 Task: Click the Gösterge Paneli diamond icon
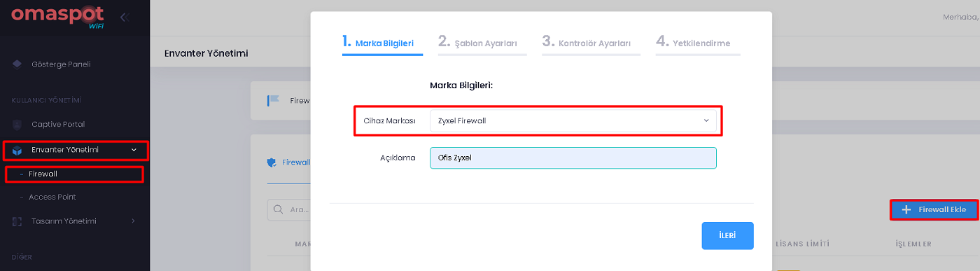click(x=17, y=64)
